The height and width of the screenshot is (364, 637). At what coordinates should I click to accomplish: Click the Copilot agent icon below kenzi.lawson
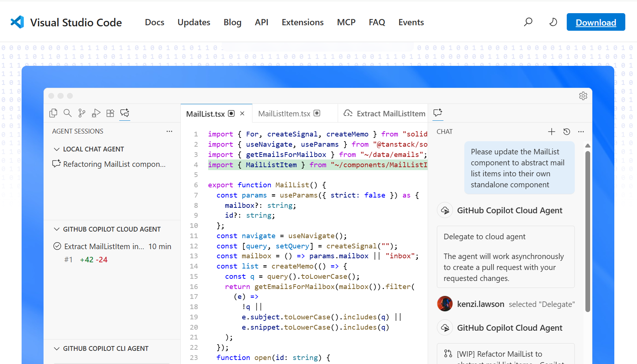(445, 328)
